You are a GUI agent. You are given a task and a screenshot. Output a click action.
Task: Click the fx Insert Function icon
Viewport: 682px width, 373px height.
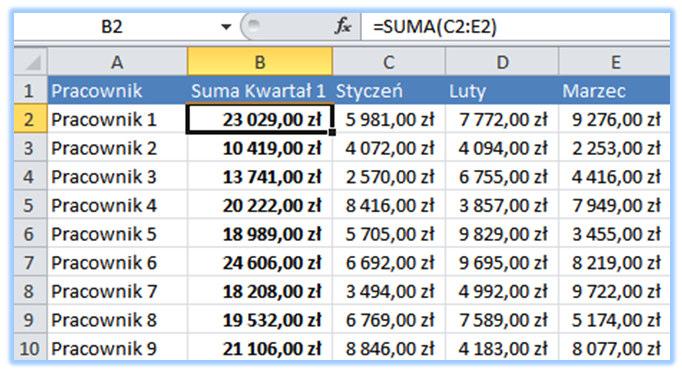[x=343, y=27]
